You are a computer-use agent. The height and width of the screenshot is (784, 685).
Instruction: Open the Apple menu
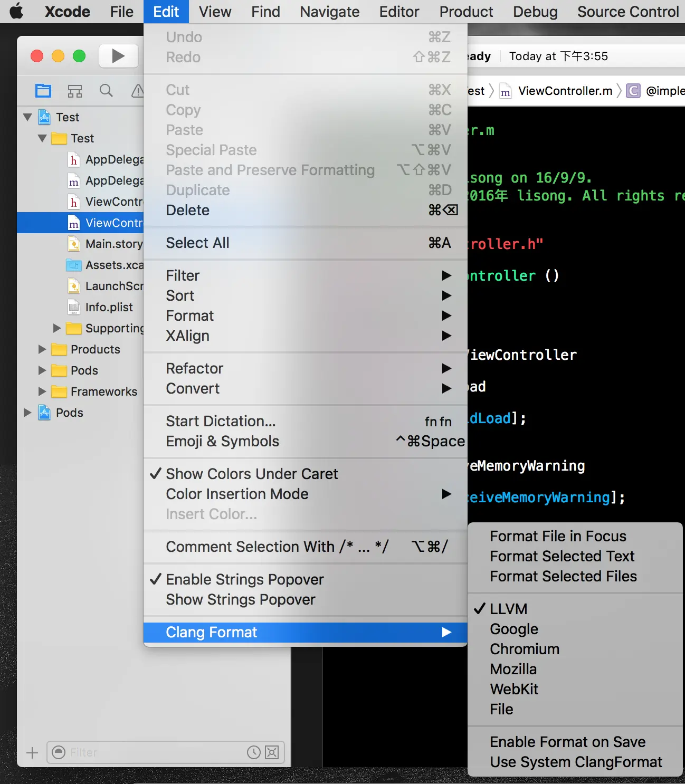(17, 11)
